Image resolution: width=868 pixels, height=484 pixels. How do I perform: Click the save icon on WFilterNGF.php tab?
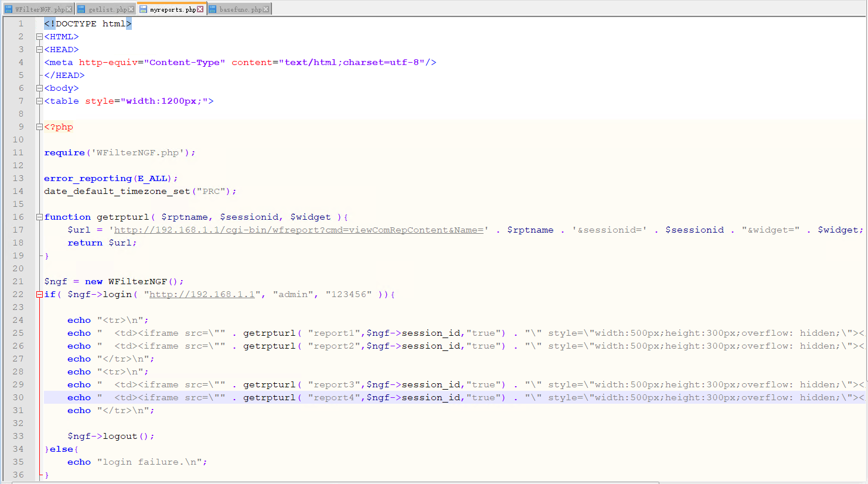click(x=9, y=9)
